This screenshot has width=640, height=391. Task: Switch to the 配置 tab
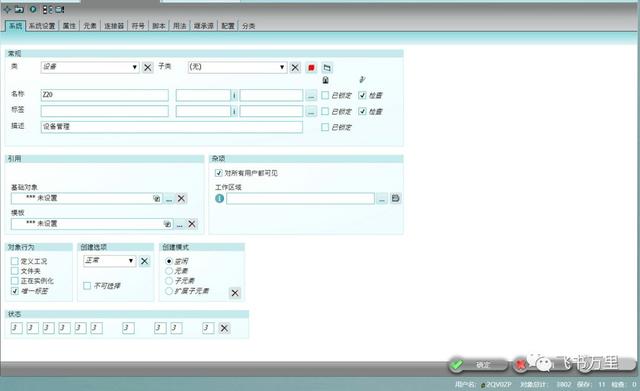[x=228, y=26]
